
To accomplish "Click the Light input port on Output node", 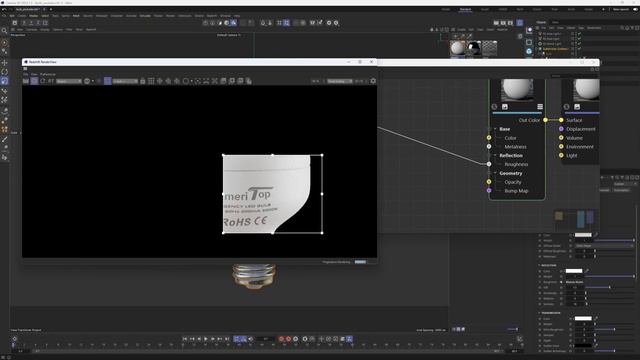I will tap(561, 156).
